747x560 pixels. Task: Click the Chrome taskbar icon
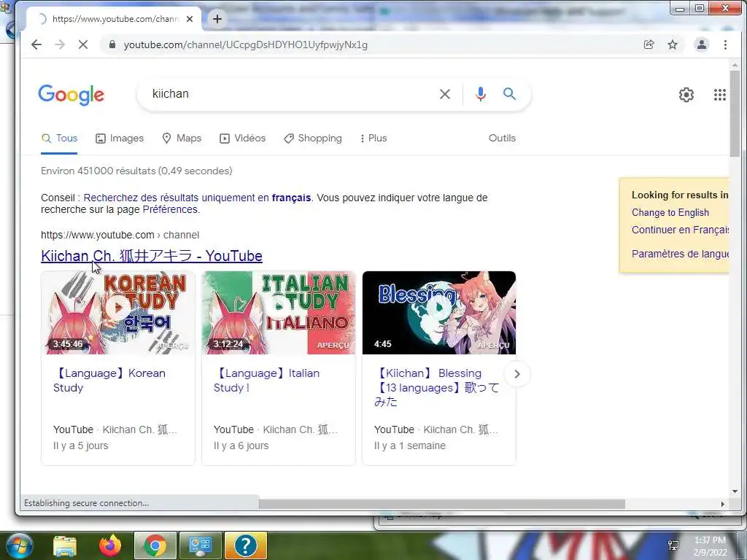coord(155,545)
